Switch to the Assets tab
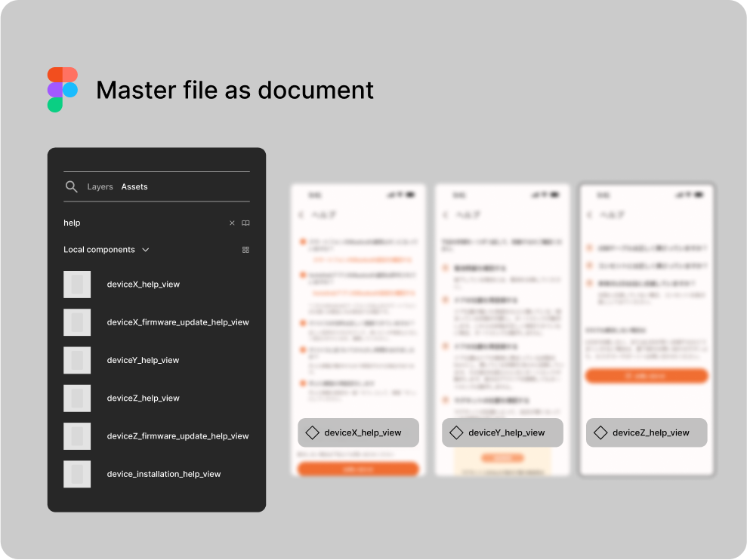Screen dimensions: 747x560 click(x=134, y=186)
